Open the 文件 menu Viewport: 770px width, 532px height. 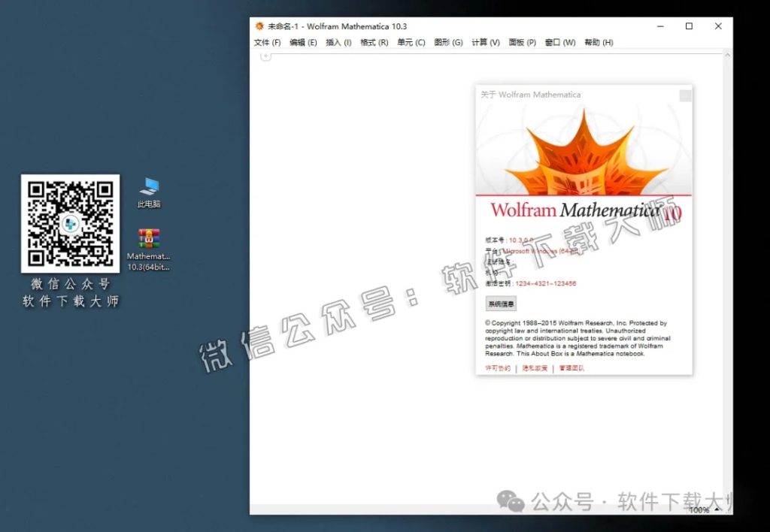coord(266,42)
